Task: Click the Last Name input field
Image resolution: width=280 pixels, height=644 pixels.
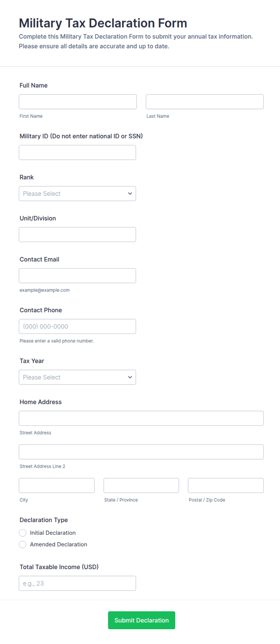Action: click(205, 102)
